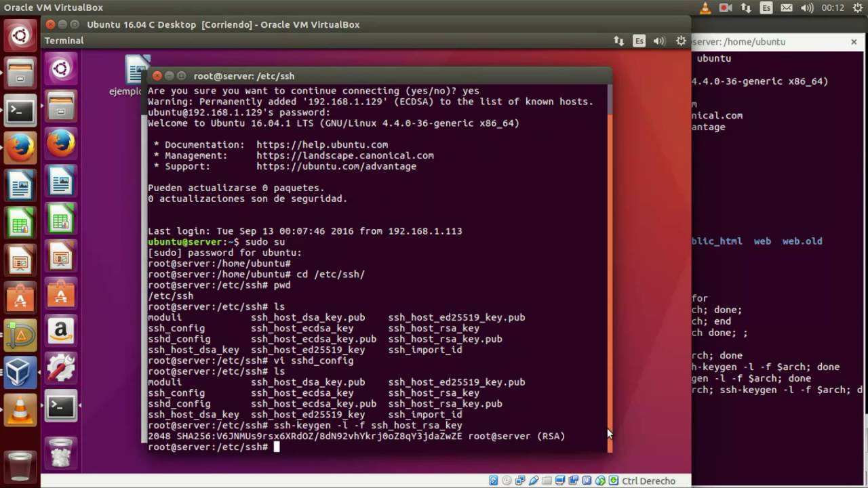This screenshot has height=488, width=868.
Task: Click the https://landscape.canonical.com URL in the terminal
Action: click(345, 156)
